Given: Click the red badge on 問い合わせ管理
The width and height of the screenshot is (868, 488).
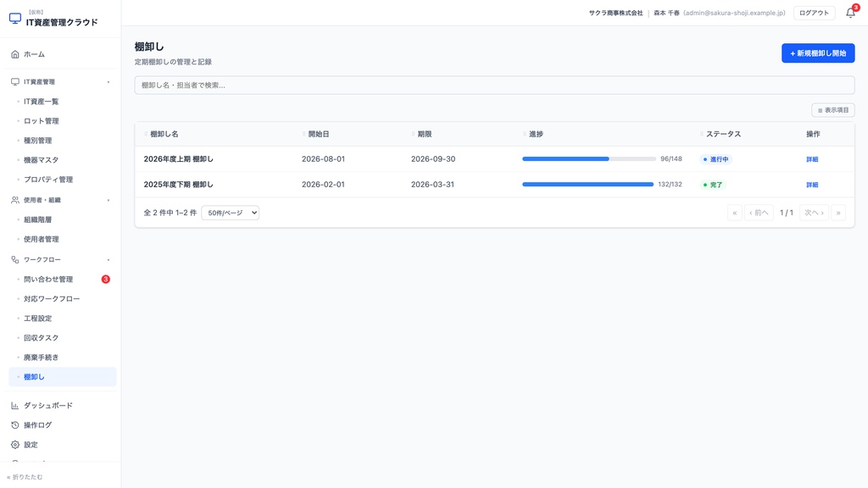Looking at the screenshot, I should point(106,280).
